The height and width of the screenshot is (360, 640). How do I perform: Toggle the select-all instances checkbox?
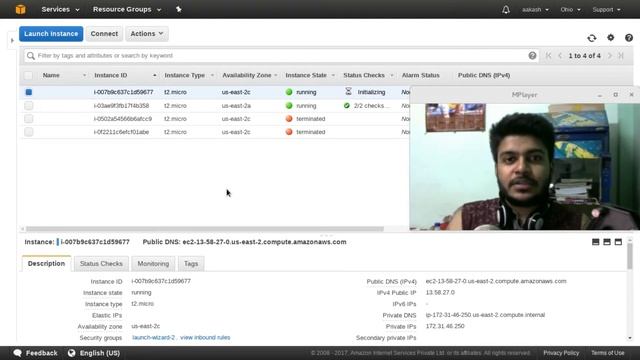tap(28, 76)
